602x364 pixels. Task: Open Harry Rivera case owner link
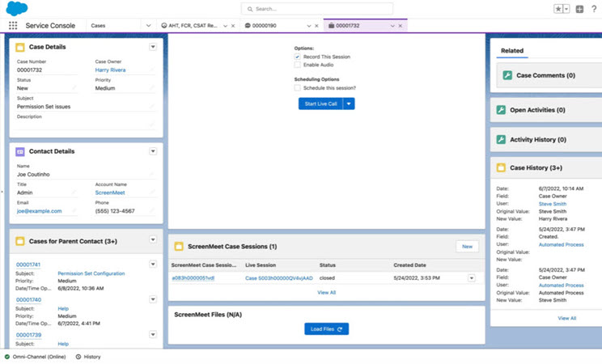pyautogui.click(x=110, y=70)
